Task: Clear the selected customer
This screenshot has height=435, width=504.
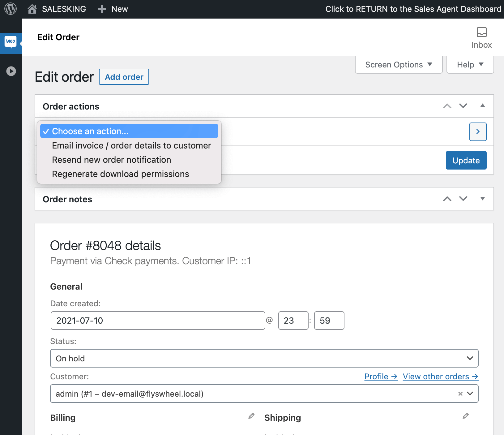Action: tap(460, 394)
